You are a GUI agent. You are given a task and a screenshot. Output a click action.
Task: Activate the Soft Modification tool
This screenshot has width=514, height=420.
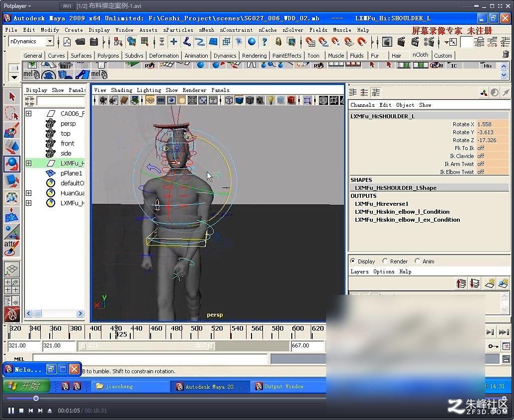pyautogui.click(x=12, y=215)
